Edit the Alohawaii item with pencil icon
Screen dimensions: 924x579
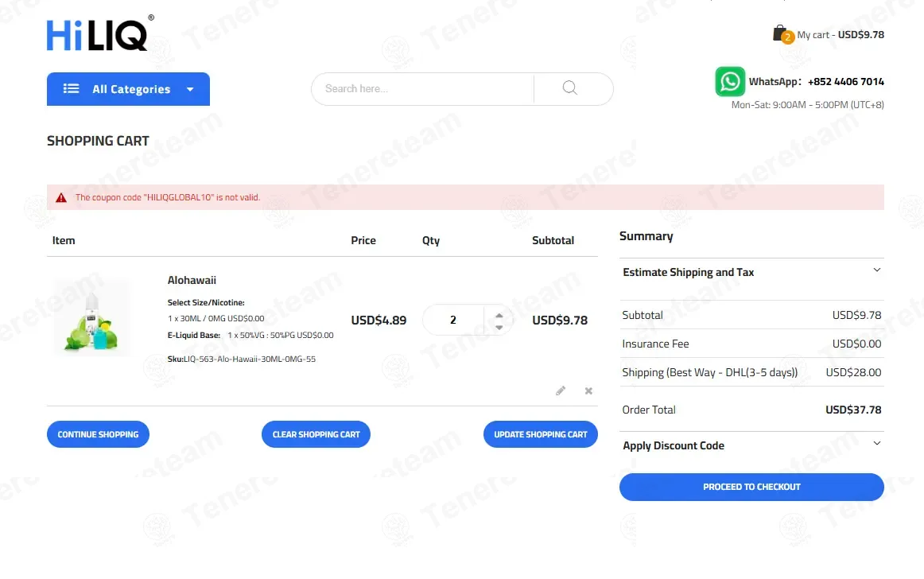561,391
